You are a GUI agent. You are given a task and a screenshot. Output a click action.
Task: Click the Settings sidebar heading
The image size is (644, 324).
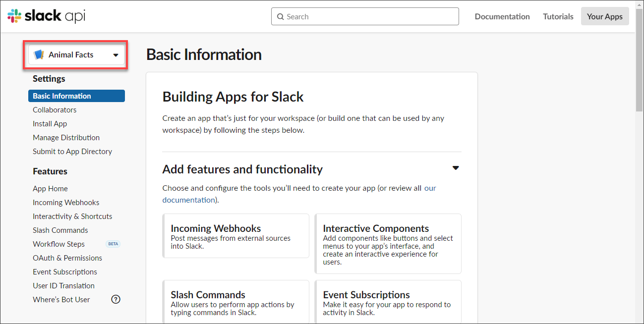click(x=49, y=79)
